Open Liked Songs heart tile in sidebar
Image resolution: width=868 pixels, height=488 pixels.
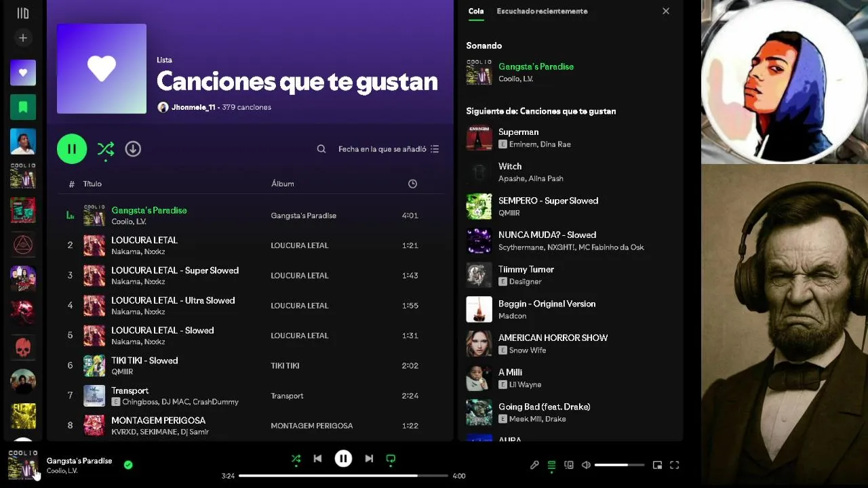[23, 73]
